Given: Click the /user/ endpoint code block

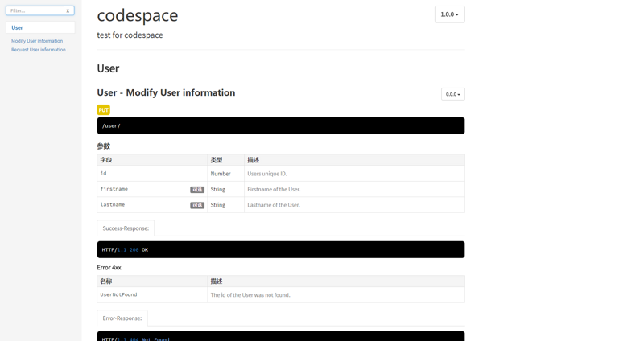Looking at the screenshot, I should pyautogui.click(x=281, y=125).
